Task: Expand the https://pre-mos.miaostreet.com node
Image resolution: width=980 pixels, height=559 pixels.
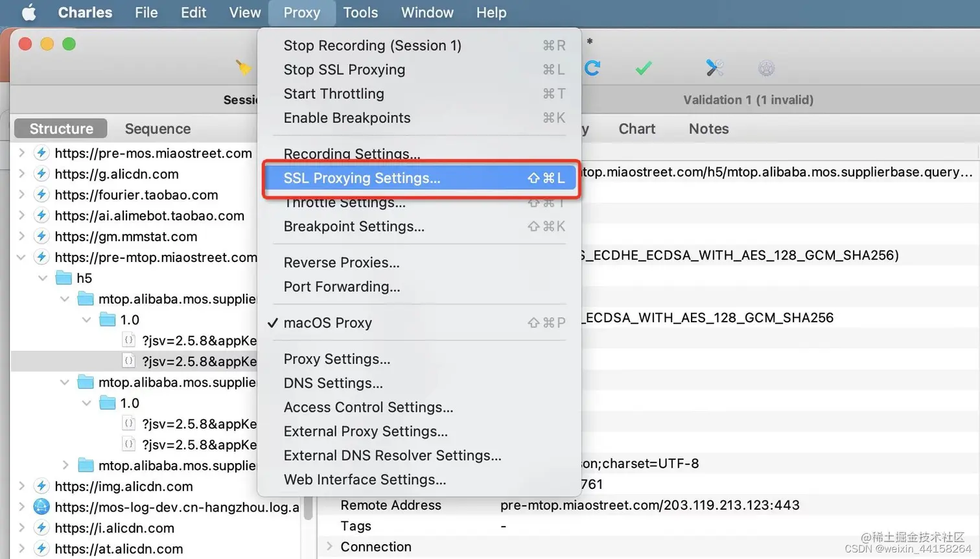Action: click(x=21, y=153)
